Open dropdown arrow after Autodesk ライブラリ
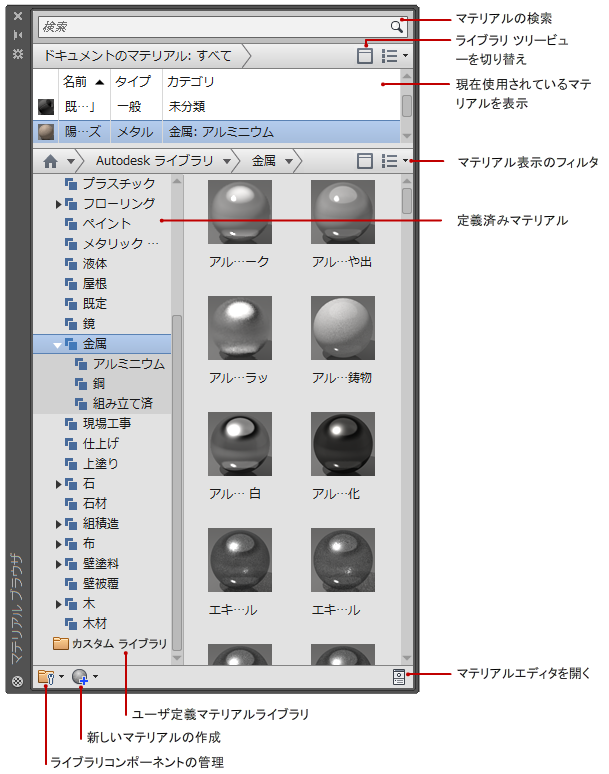The width and height of the screenshot is (609, 774). 227,161
